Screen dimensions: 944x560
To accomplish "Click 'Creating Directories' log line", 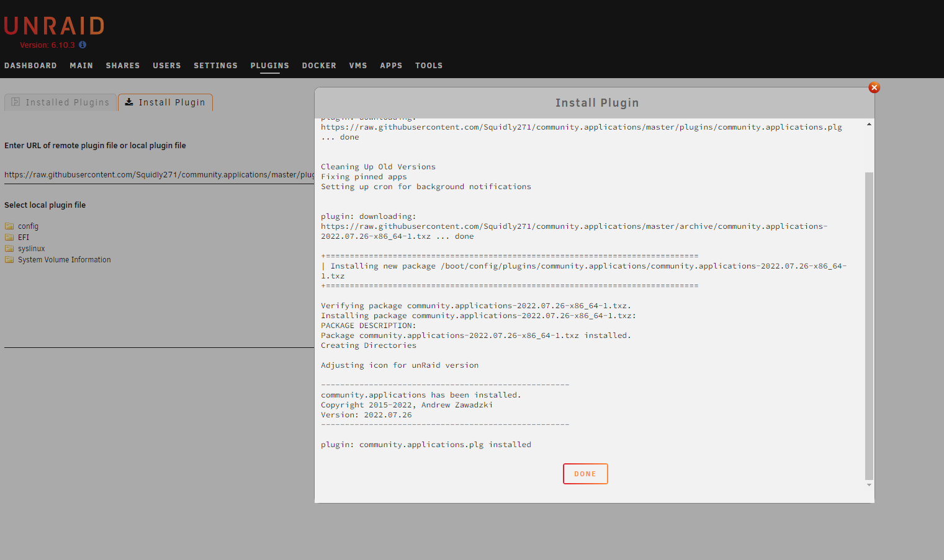I will click(369, 345).
